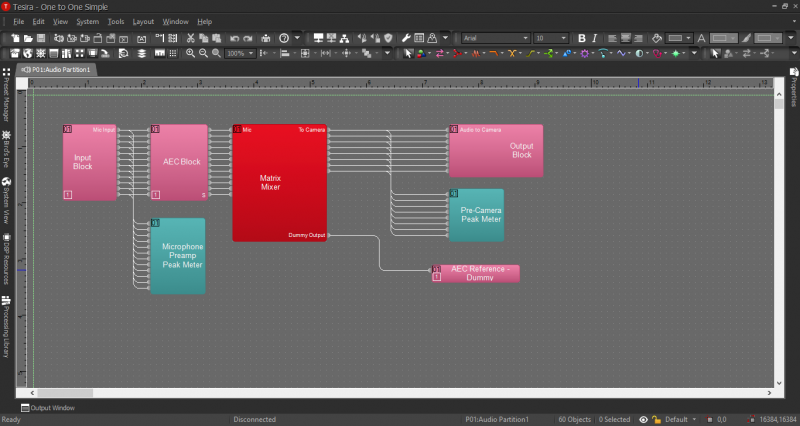Set text alignment to left
The width and height of the screenshot is (800, 426).
pos(612,38)
